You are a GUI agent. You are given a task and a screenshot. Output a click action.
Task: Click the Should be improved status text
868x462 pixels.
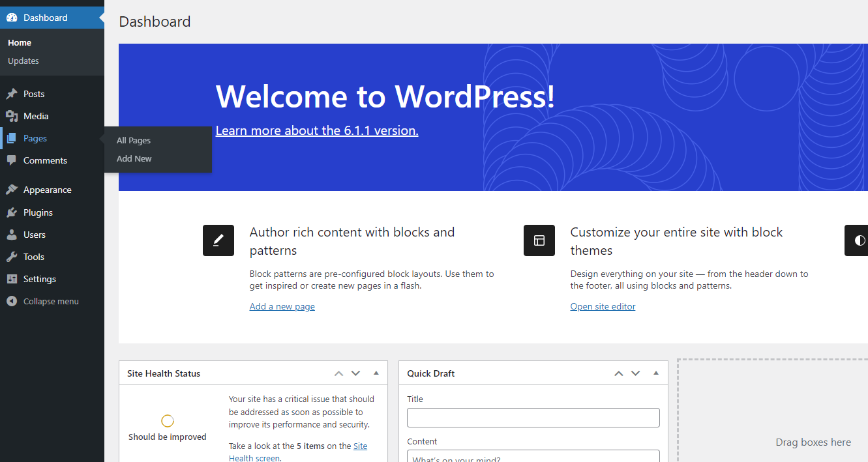(168, 437)
